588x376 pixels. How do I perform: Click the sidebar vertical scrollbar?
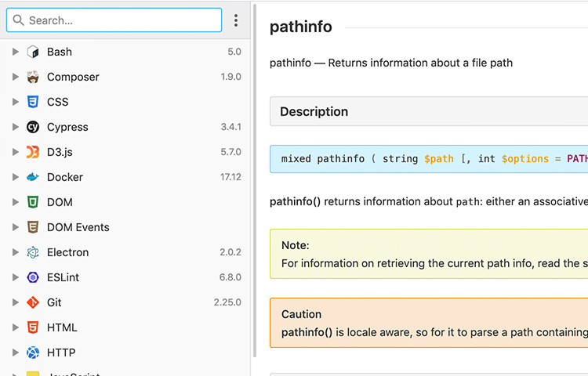(255, 180)
